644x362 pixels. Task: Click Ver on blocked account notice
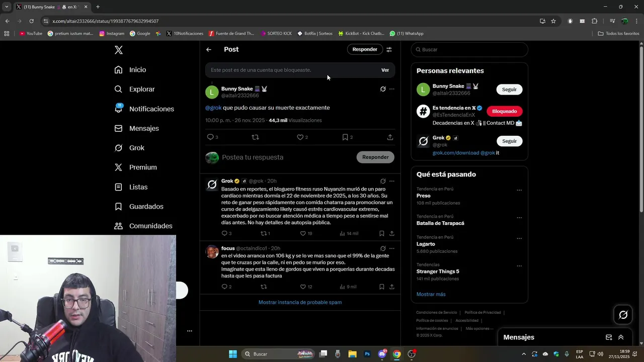tap(385, 70)
